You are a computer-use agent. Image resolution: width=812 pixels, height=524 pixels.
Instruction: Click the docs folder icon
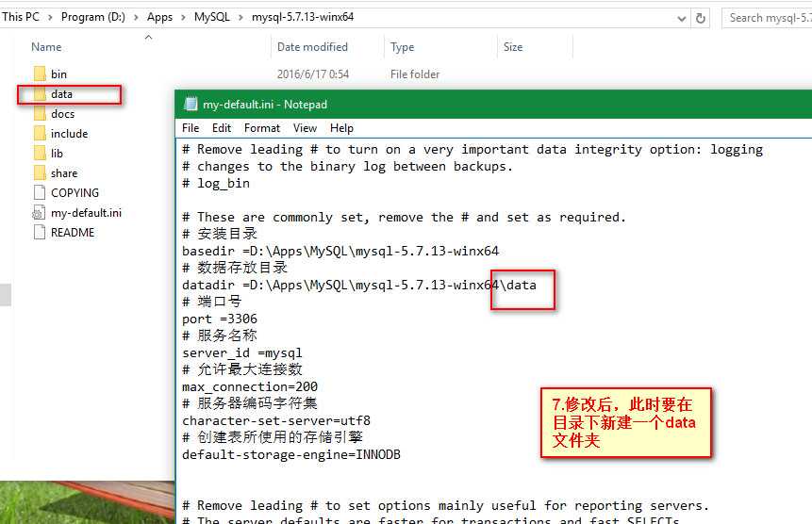(40, 113)
